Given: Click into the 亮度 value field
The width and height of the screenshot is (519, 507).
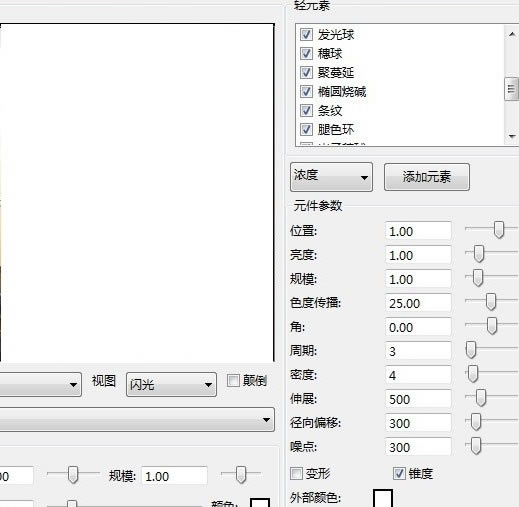Looking at the screenshot, I should [418, 255].
